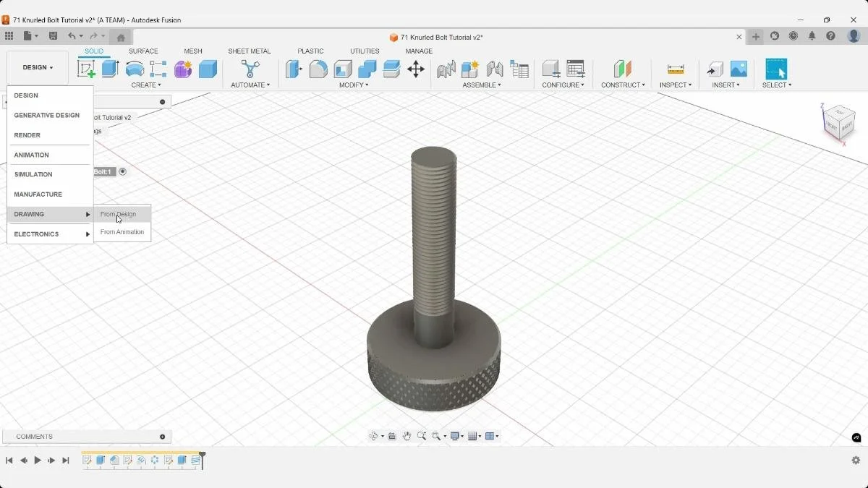
Task: Open the job status clock icon
Action: pyautogui.click(x=793, y=36)
